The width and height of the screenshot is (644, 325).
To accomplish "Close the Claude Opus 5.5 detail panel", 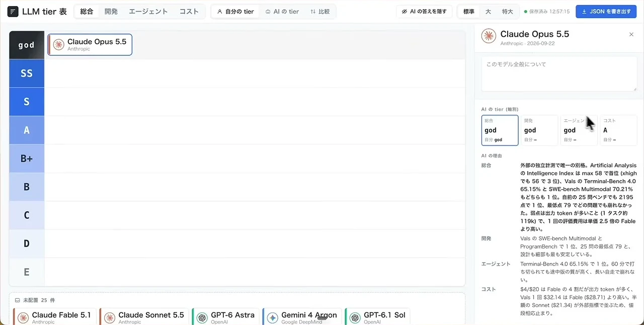I will 631,34.
